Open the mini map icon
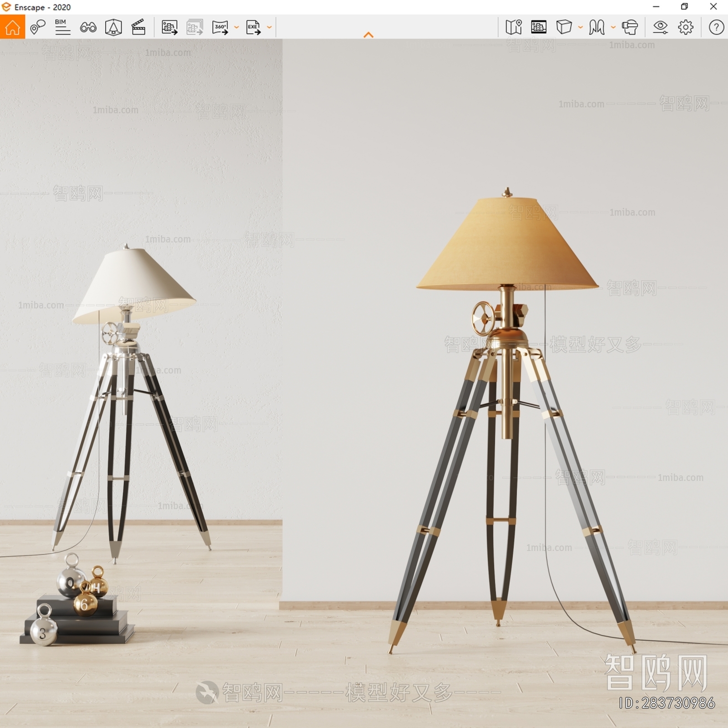Screen dimensions: 728x728 tap(514, 27)
